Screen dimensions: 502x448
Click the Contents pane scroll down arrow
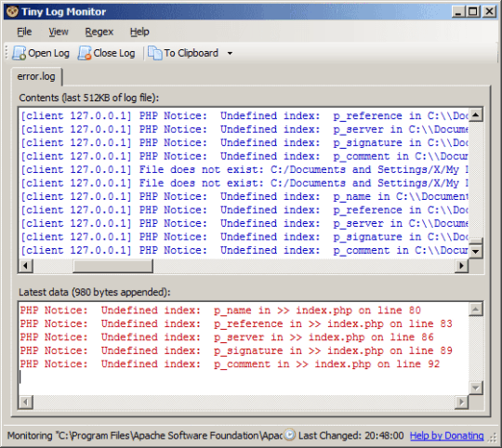coord(476,251)
